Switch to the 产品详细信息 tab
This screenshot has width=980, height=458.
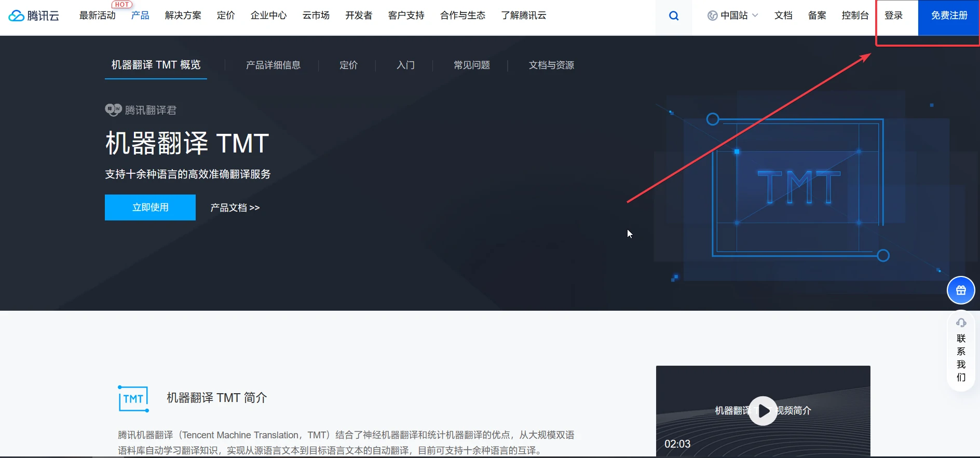[x=273, y=65]
